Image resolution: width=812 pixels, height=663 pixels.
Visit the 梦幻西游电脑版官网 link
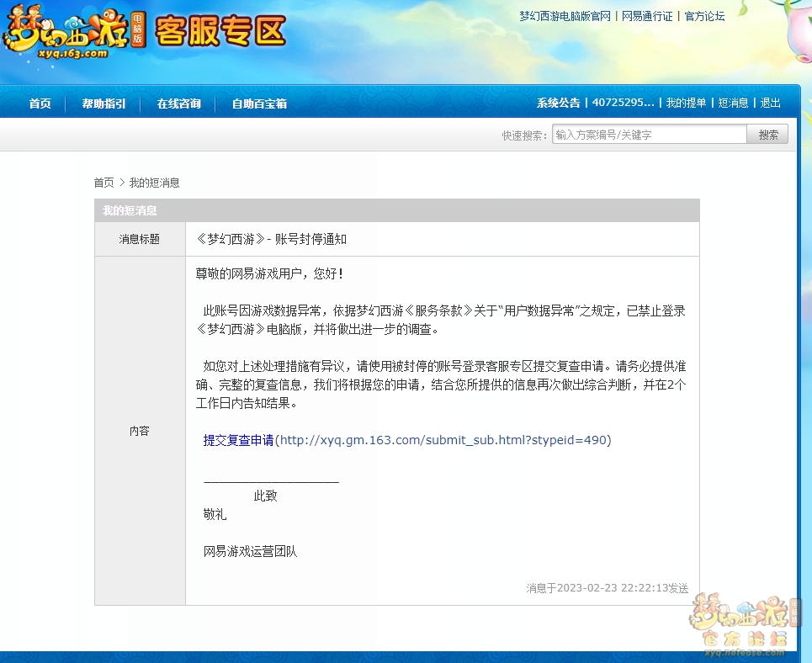click(565, 16)
